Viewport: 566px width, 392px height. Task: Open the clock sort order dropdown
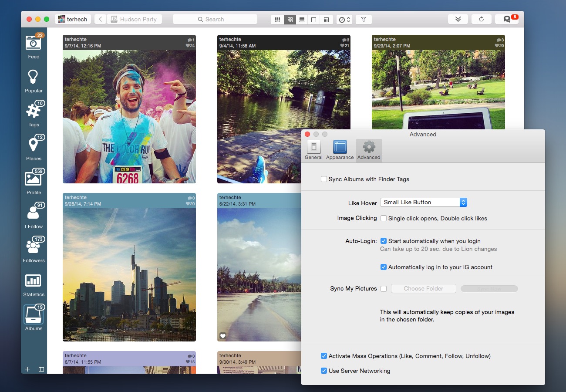click(x=344, y=20)
